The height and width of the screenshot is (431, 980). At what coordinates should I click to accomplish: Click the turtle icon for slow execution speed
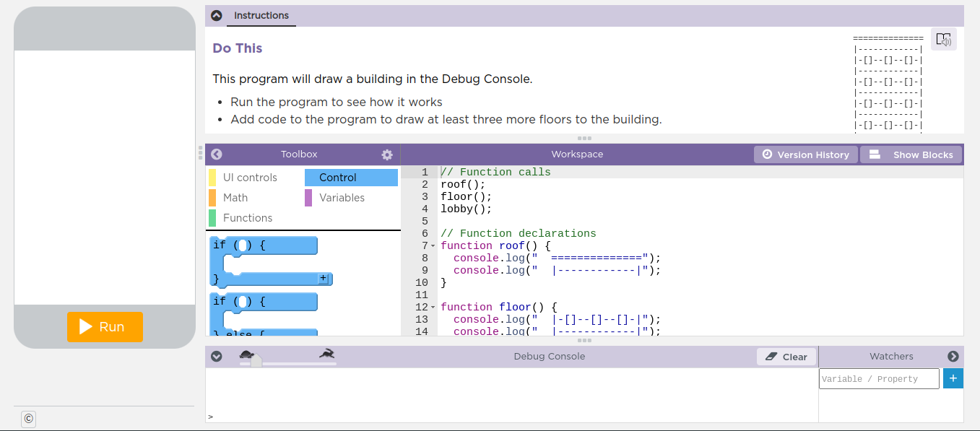coord(246,354)
